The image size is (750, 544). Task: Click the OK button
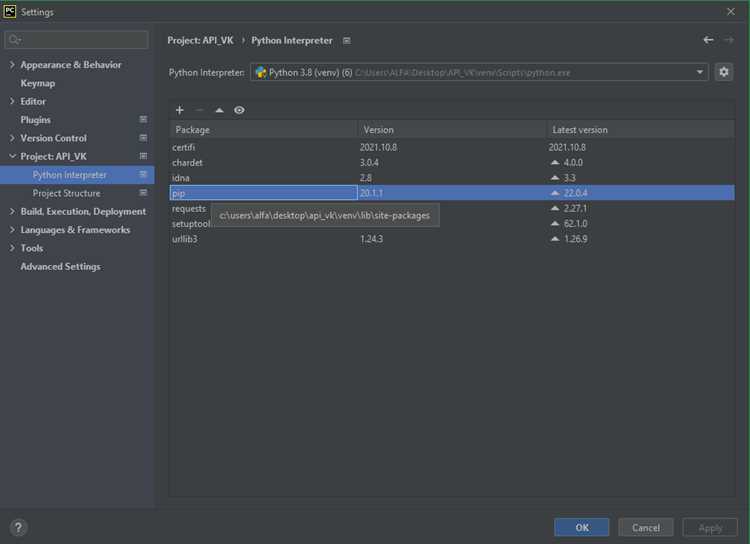(x=582, y=527)
